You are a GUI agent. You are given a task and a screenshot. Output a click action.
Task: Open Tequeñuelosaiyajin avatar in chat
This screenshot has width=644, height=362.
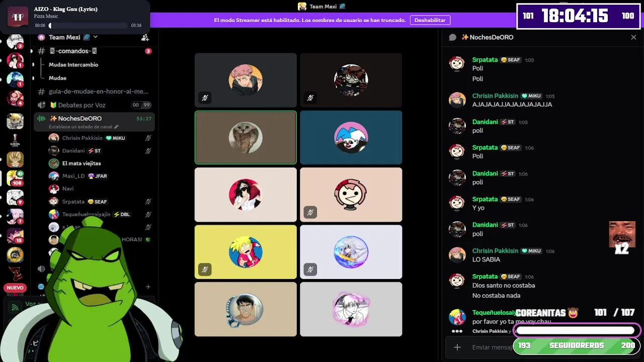click(457, 317)
